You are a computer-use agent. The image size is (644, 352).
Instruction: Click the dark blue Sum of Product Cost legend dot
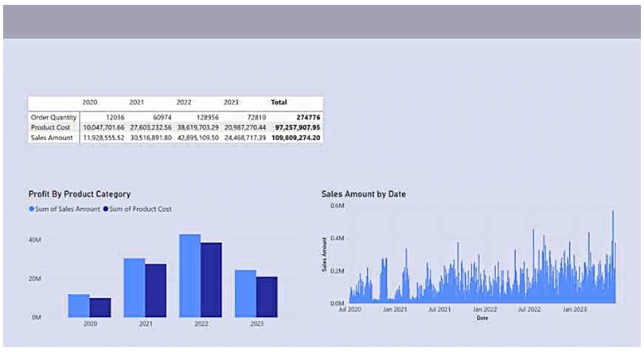[105, 209]
